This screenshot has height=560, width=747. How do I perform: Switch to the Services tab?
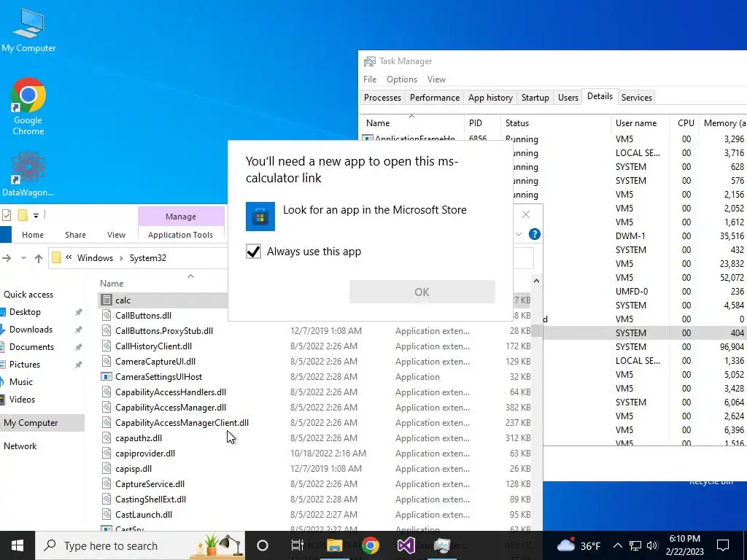(636, 98)
